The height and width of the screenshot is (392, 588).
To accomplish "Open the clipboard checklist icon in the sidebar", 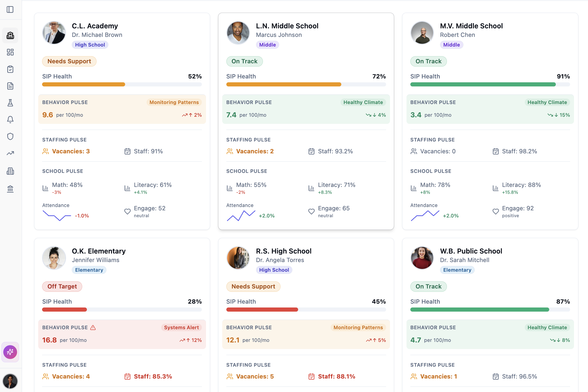I will point(10,69).
